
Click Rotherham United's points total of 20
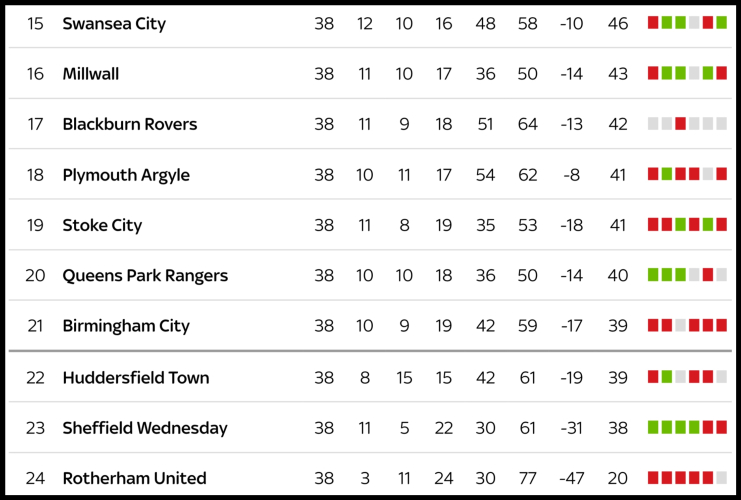tap(618, 478)
